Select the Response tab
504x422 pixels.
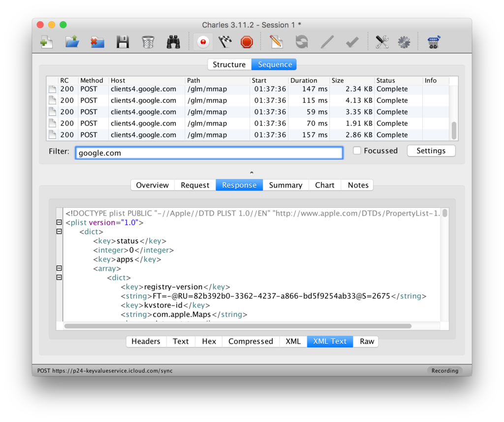[x=239, y=185]
